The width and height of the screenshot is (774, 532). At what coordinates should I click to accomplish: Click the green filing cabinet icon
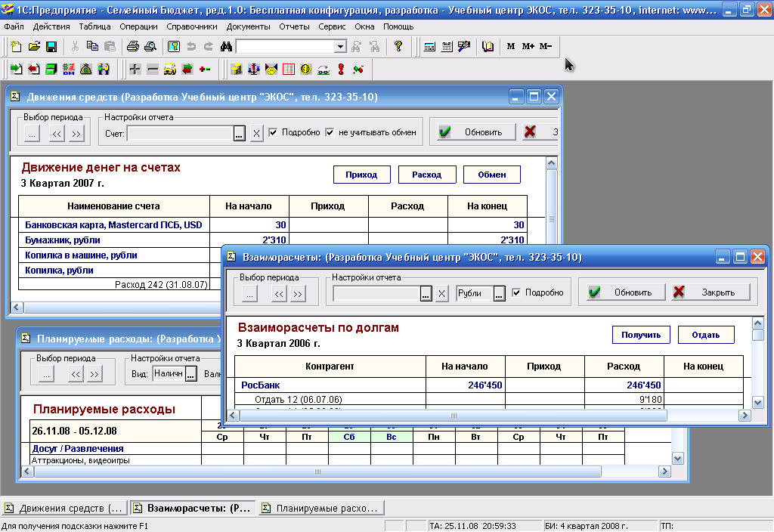click(51, 69)
